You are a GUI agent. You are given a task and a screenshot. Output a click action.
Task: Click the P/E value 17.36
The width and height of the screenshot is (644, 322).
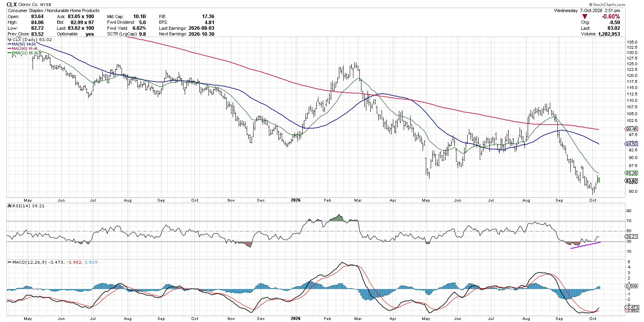pyautogui.click(x=208, y=17)
